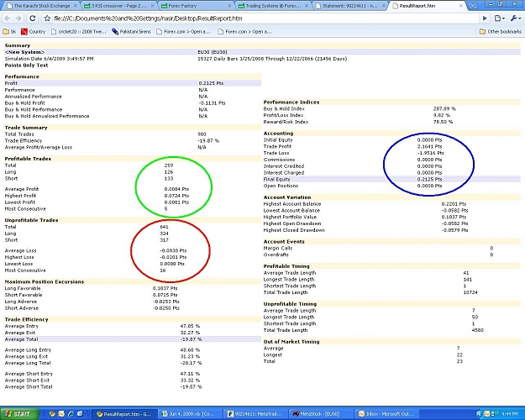Click the Simulation Date 6/4/2009 line
This screenshot has width=525, height=420.
pyautogui.click(x=50, y=59)
